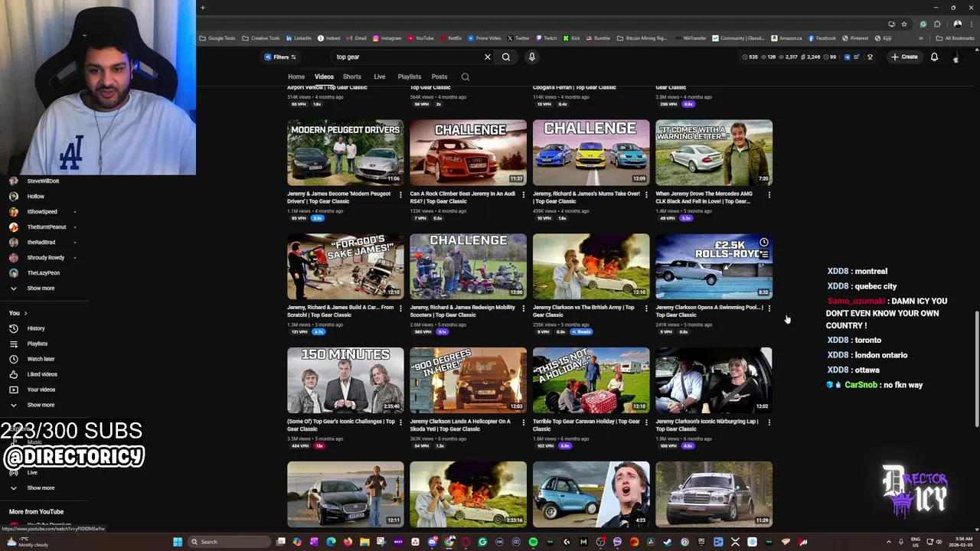The height and width of the screenshot is (551, 980).
Task: Click Add to queue icon on Rolls-Royce thumbnail
Action: 764,255
